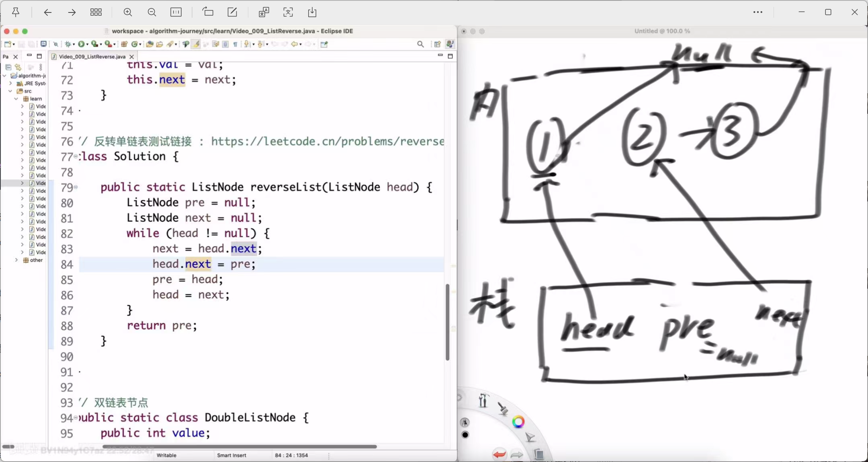This screenshot has height=462, width=868.
Task: Expand the other package node
Action: [16, 260]
